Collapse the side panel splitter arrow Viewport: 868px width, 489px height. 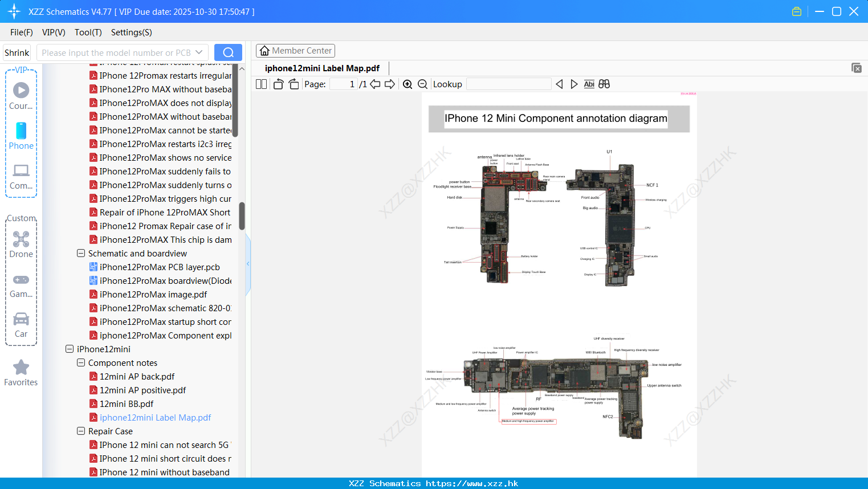pos(248,264)
